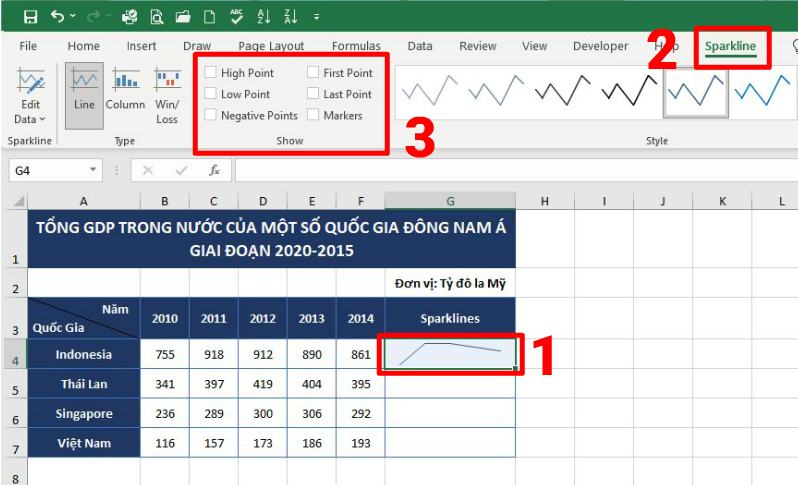
Task: Toggle the Markers checkbox
Action: (x=313, y=116)
